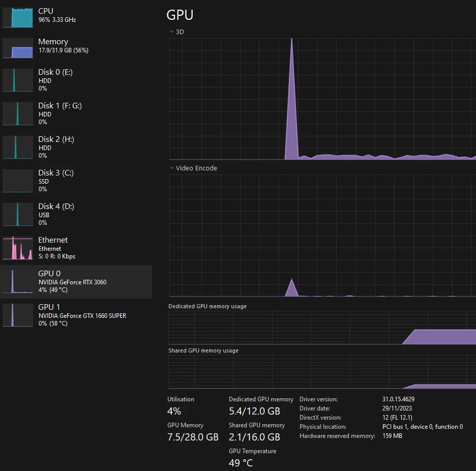Click the CPU usage mini graph

18,18
